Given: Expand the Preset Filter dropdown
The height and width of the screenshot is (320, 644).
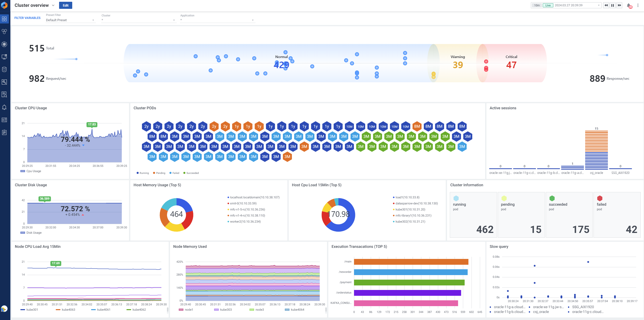Looking at the screenshot, I should 93,20.
